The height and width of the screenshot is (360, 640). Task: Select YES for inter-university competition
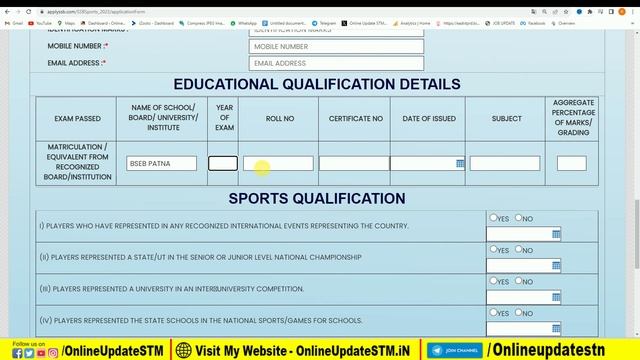(x=493, y=280)
